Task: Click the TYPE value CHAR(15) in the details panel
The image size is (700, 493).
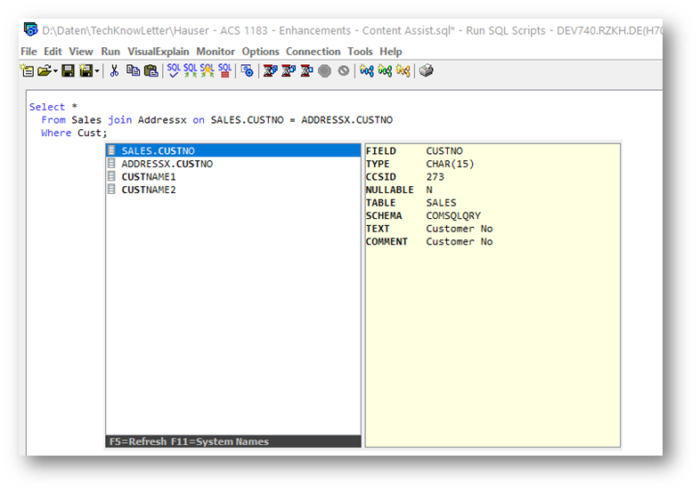Action: (x=450, y=164)
